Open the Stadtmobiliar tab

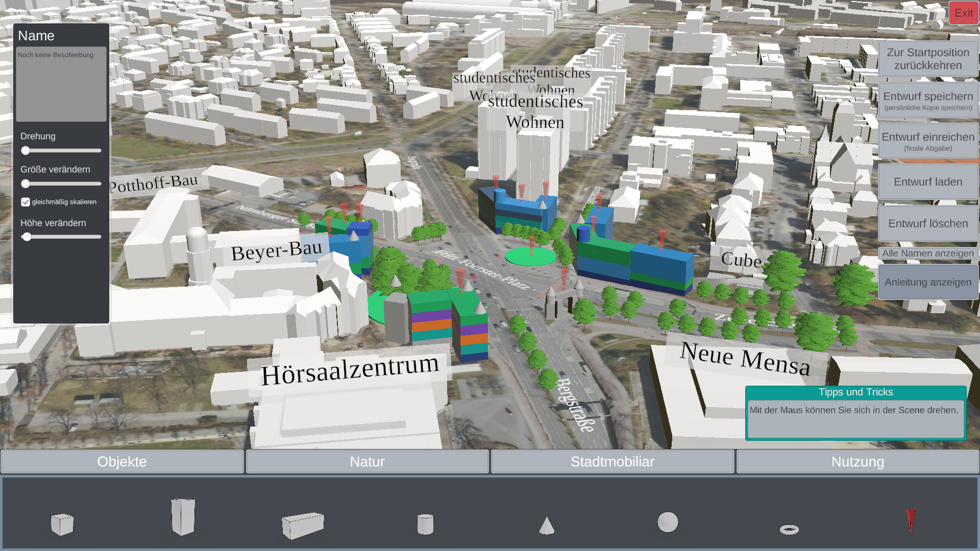pos(612,462)
